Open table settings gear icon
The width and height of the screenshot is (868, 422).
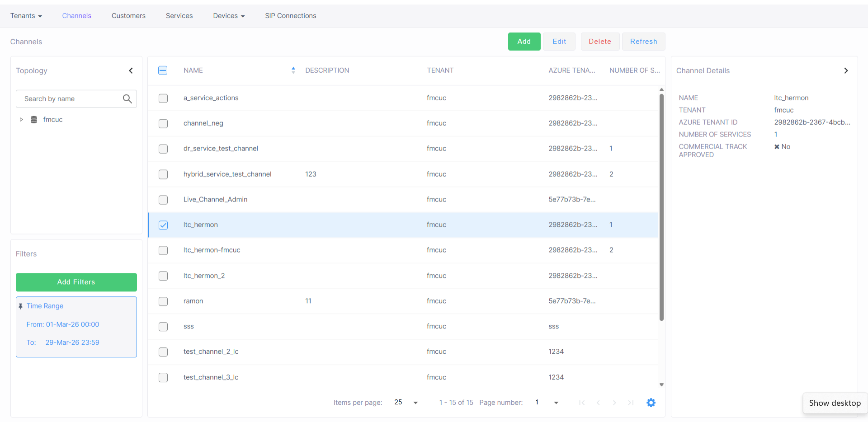(651, 403)
